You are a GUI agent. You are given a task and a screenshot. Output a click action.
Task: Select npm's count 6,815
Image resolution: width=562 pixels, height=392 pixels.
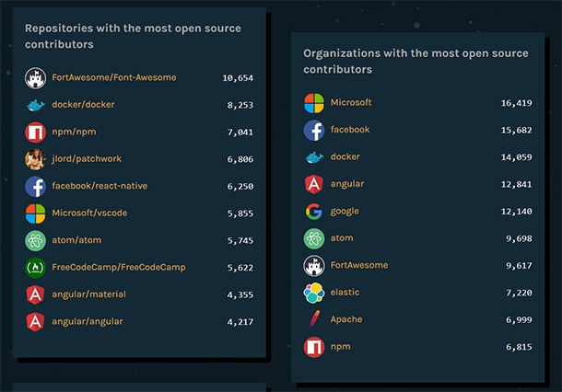pos(519,347)
